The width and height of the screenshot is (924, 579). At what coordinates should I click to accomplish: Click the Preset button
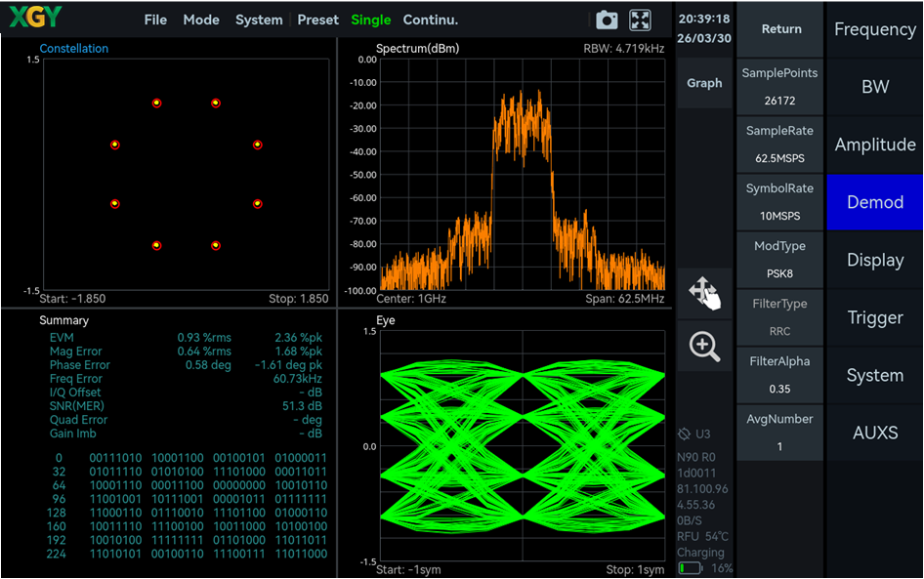[x=317, y=21]
